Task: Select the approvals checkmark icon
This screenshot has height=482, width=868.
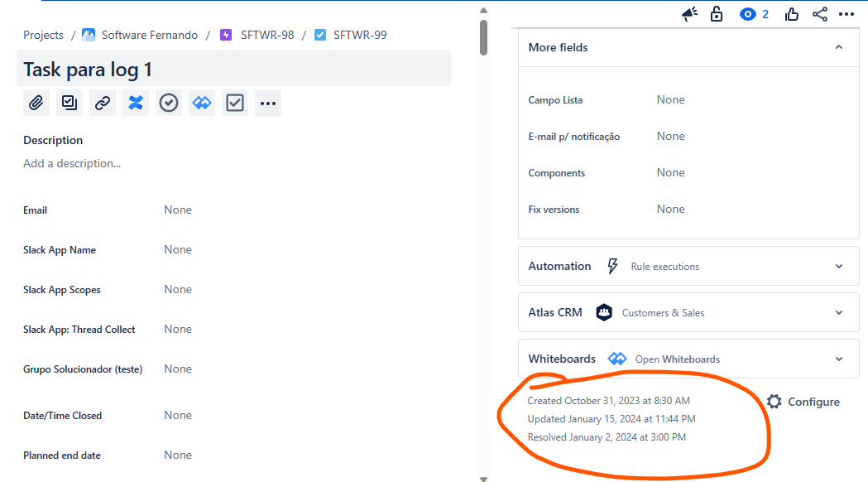Action: pyautogui.click(x=168, y=102)
